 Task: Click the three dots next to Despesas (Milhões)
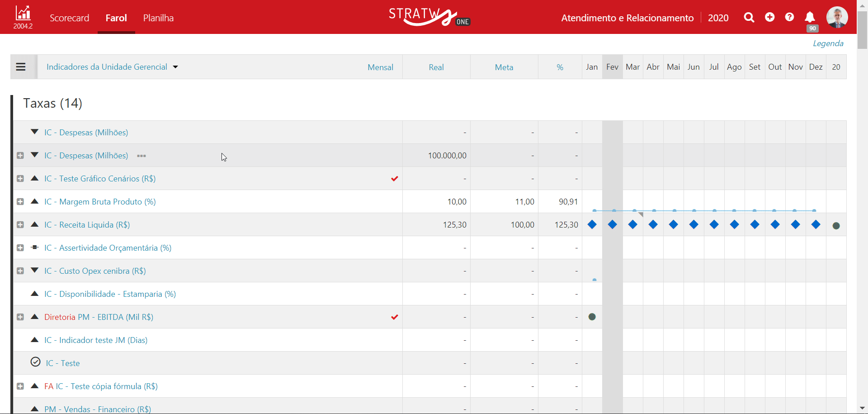tap(142, 156)
